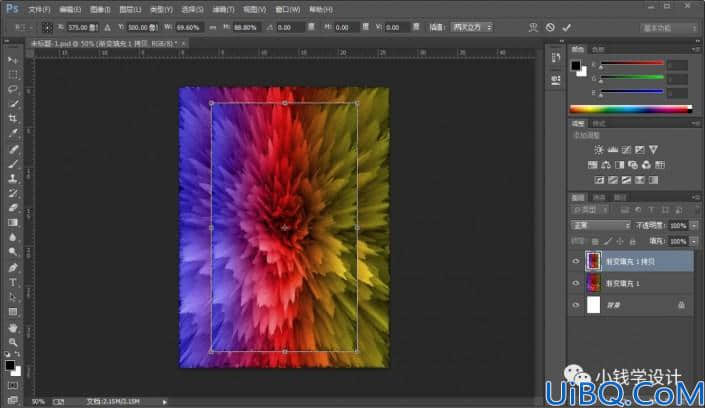The width and height of the screenshot is (705, 408).
Task: Add Black & White adjustment icon
Action: tap(619, 165)
